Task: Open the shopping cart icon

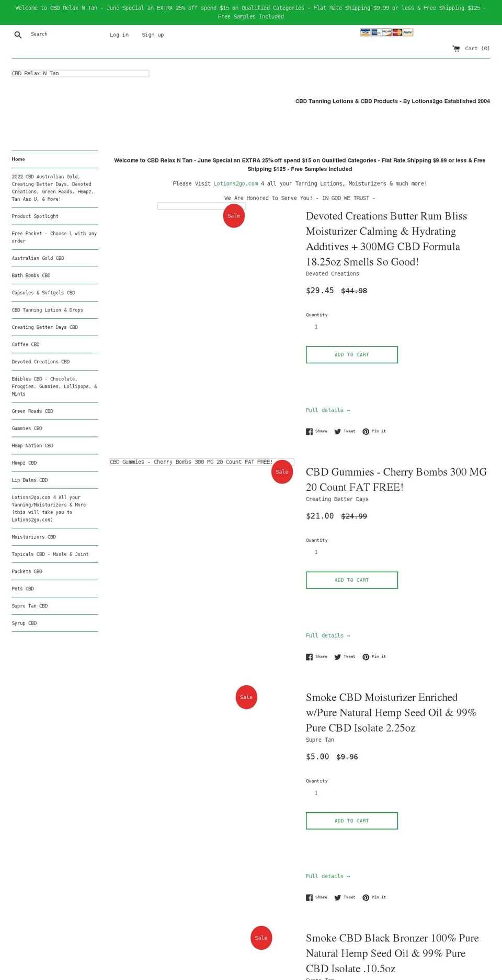Action: click(455, 48)
